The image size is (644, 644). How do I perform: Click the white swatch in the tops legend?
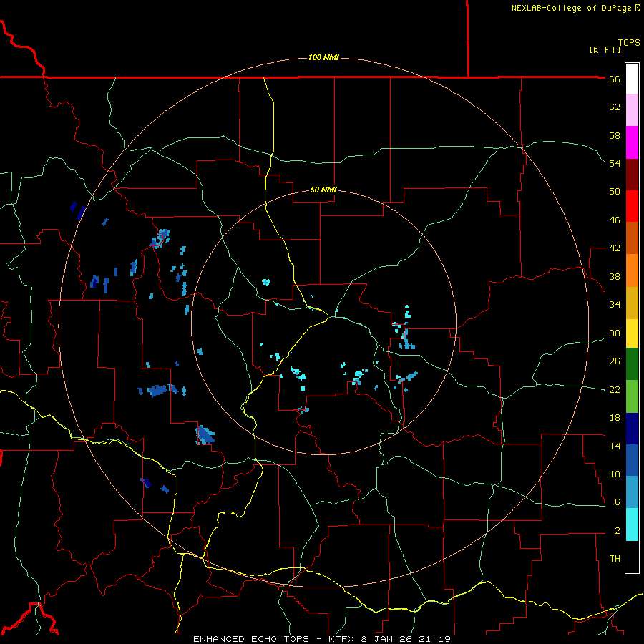[632, 79]
